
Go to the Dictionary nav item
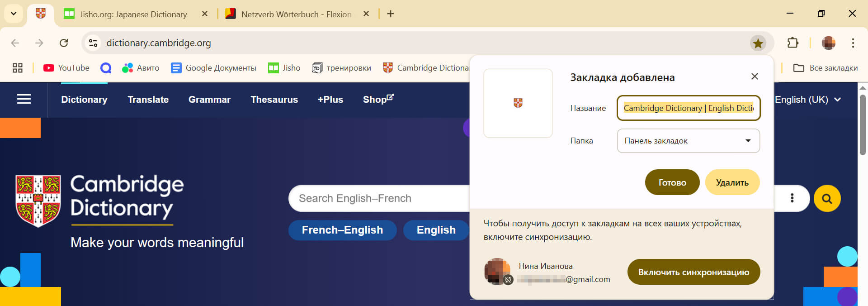84,100
